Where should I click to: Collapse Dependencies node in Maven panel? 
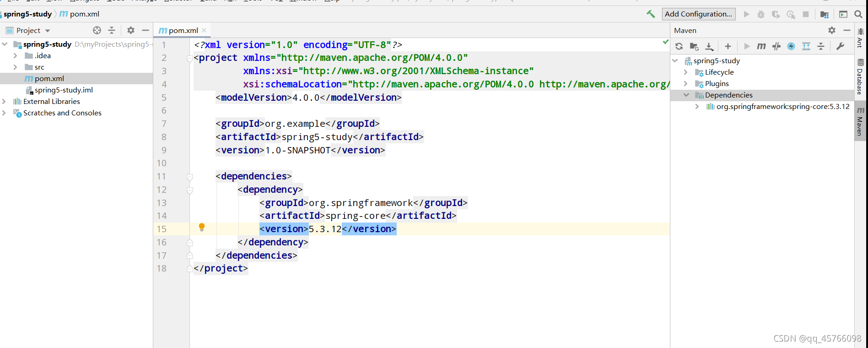click(686, 95)
